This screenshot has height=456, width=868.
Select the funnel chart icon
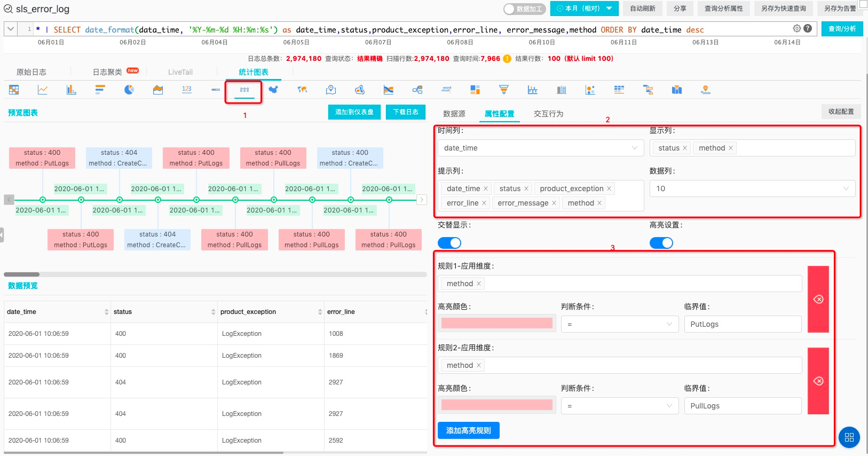pos(504,90)
